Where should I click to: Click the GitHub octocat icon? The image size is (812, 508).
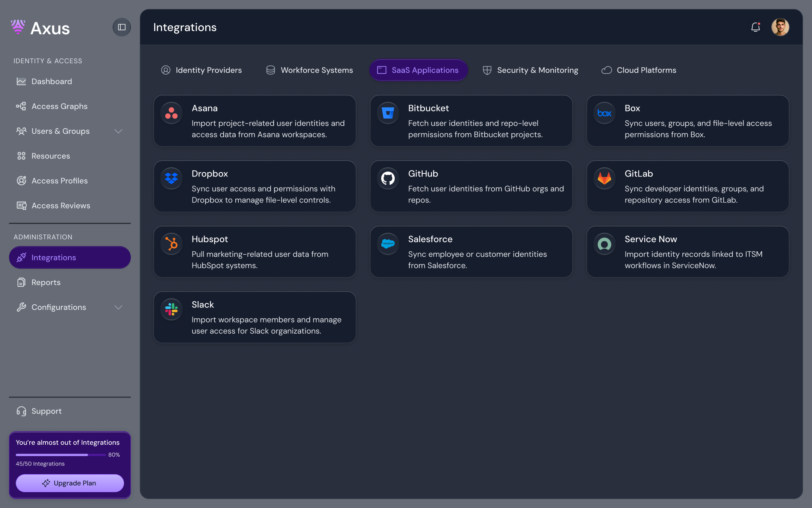tap(388, 178)
